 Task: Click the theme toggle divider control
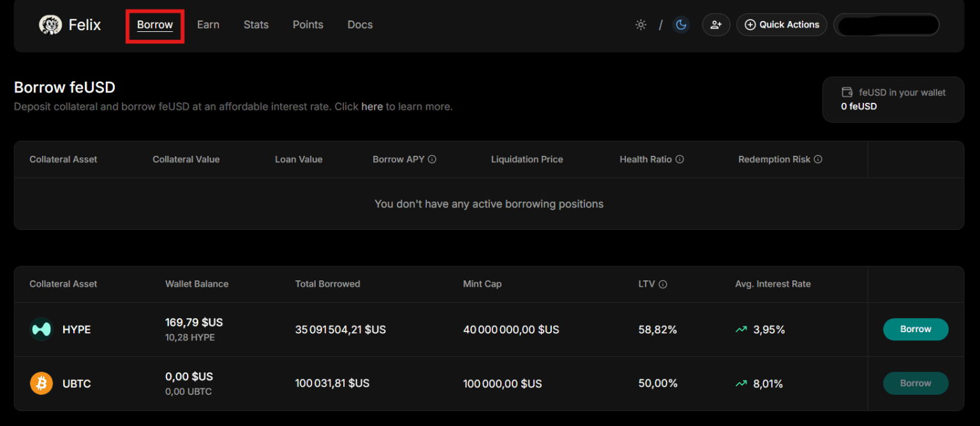point(661,24)
